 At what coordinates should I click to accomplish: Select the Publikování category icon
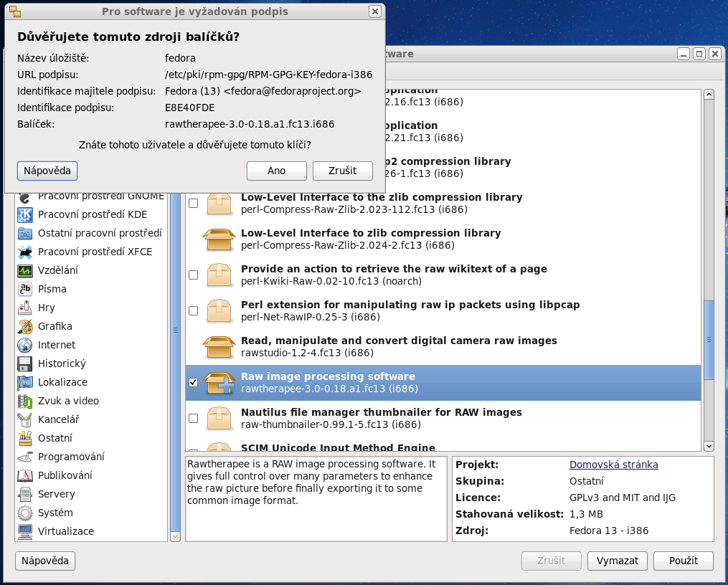pos(25,475)
